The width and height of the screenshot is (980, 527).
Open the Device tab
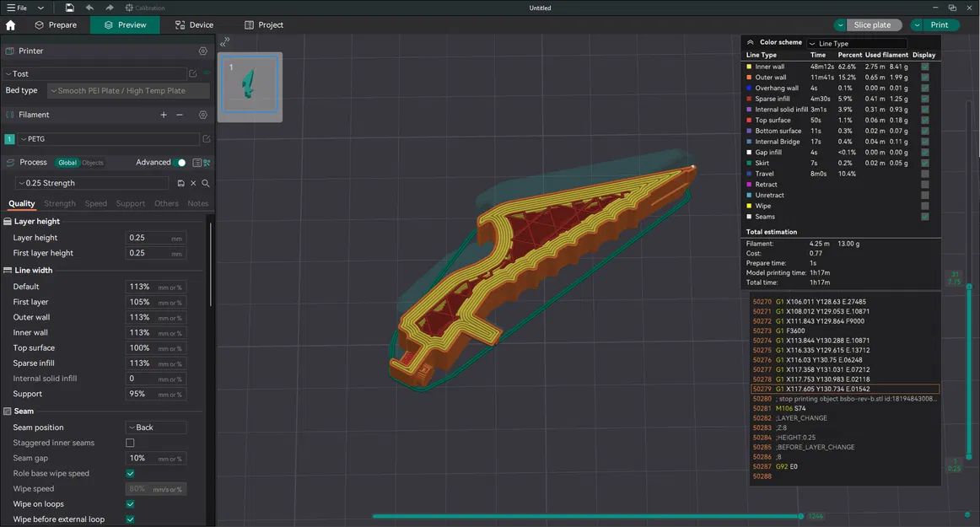(x=194, y=25)
